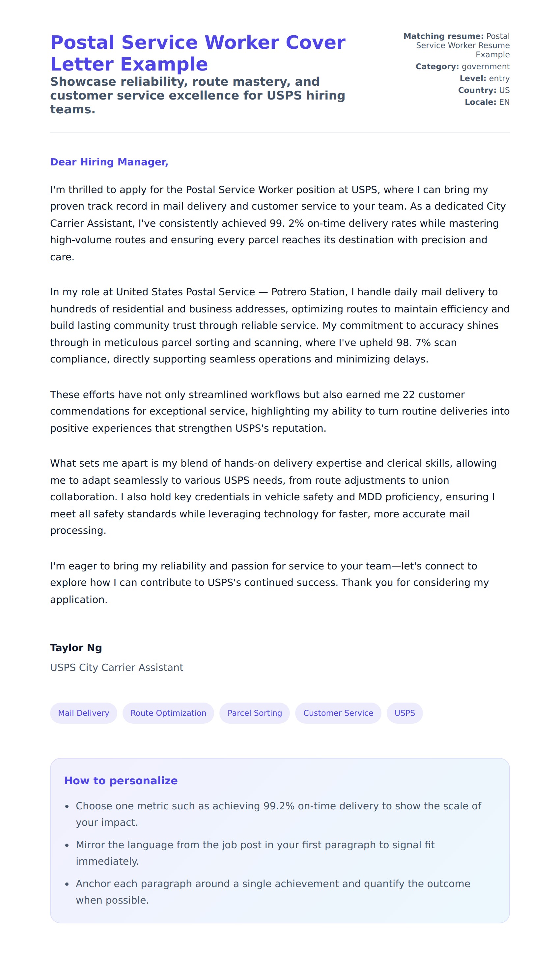This screenshot has width=560, height=955.
Task: Click the paragraph mentioning Potrero Station
Action: [280, 326]
